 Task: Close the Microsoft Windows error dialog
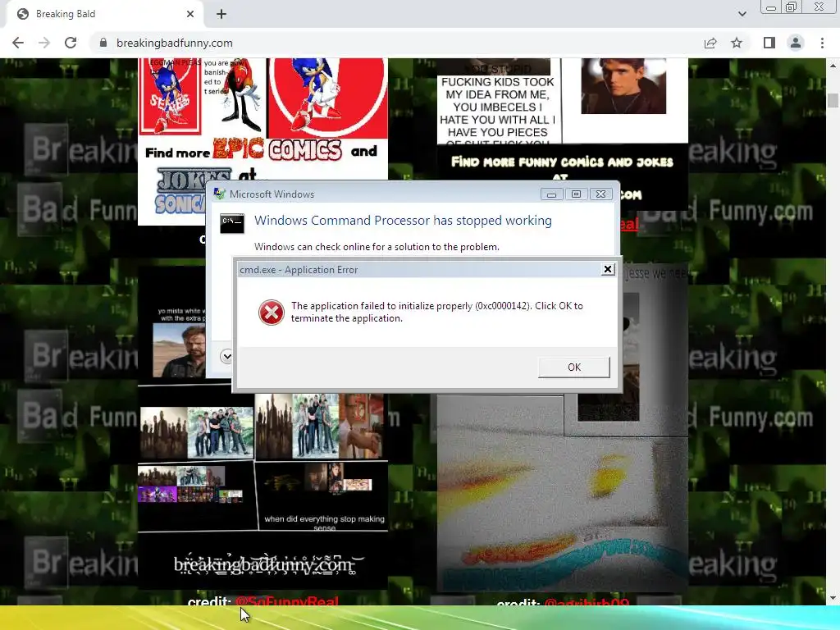601,194
